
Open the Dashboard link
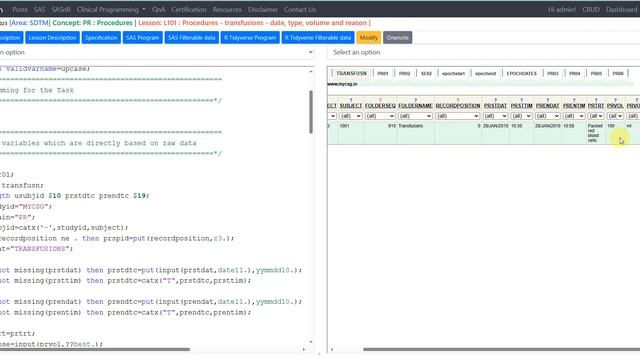click(621, 9)
